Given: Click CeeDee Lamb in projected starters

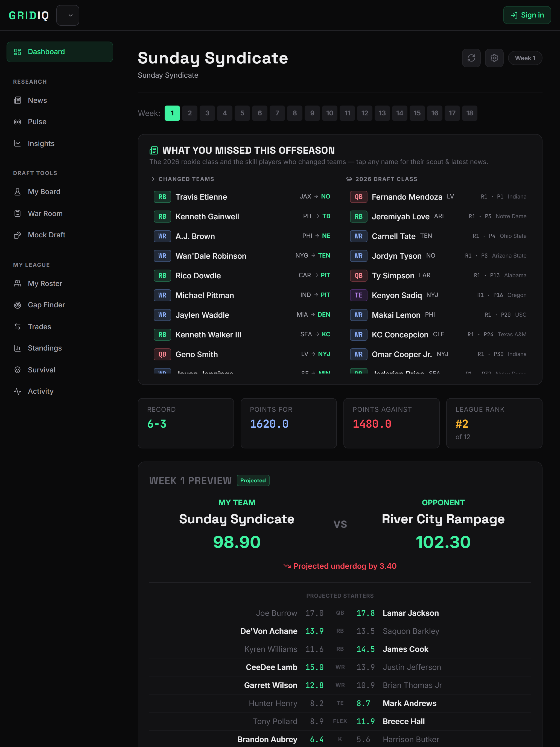Looking at the screenshot, I should pyautogui.click(x=272, y=667).
